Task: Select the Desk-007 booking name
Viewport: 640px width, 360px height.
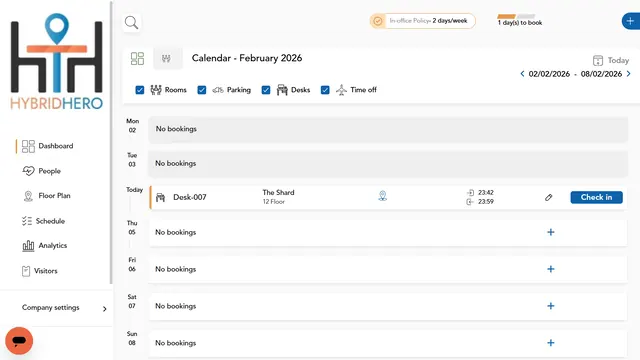Action: [190, 198]
